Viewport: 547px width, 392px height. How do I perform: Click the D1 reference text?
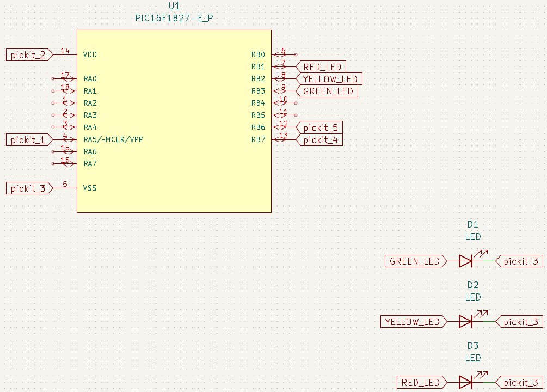(x=472, y=224)
